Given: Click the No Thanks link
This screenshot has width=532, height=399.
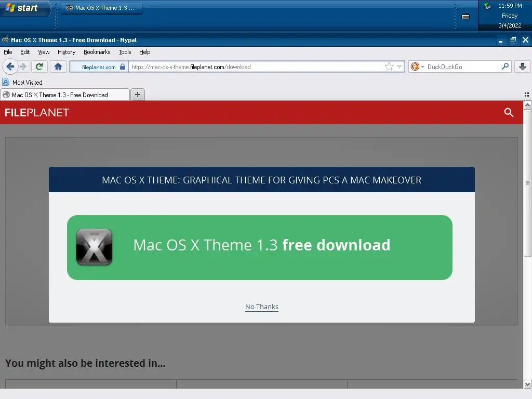Looking at the screenshot, I should pyautogui.click(x=262, y=307).
